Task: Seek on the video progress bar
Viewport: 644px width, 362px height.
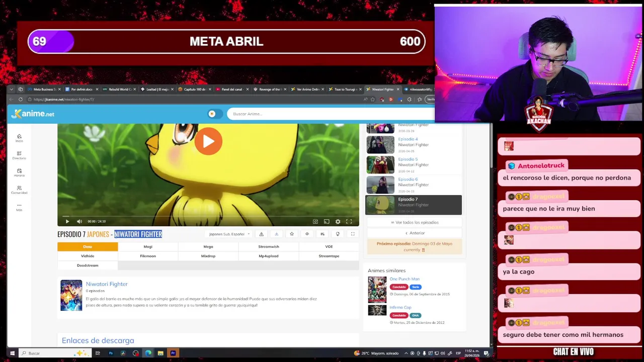Action: [x=208, y=216]
